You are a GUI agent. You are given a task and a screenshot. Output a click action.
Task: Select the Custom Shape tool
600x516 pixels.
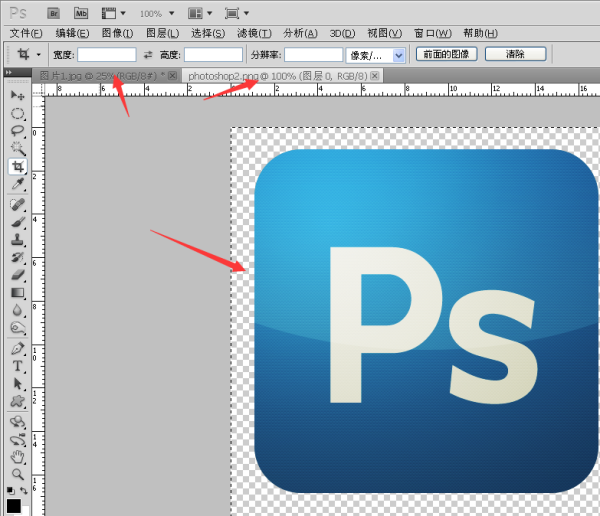tap(17, 402)
